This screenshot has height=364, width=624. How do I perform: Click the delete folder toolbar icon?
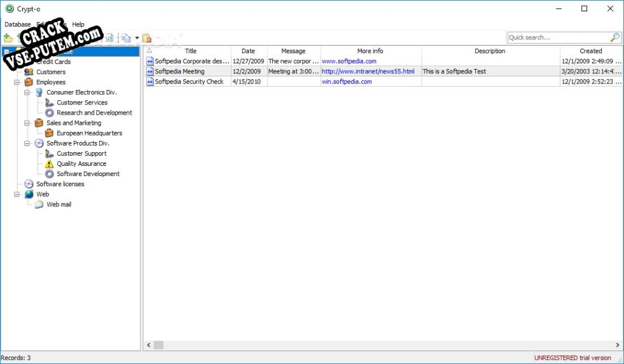coord(147,38)
